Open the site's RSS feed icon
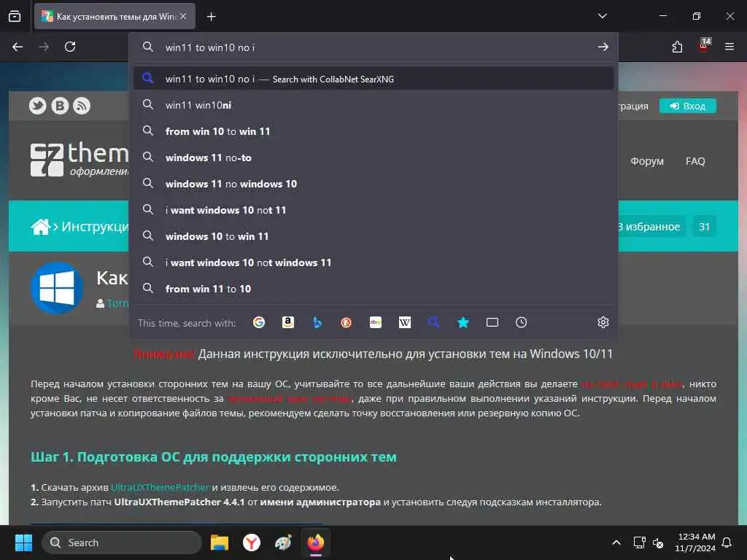The height and width of the screenshot is (560, 747). 82,106
